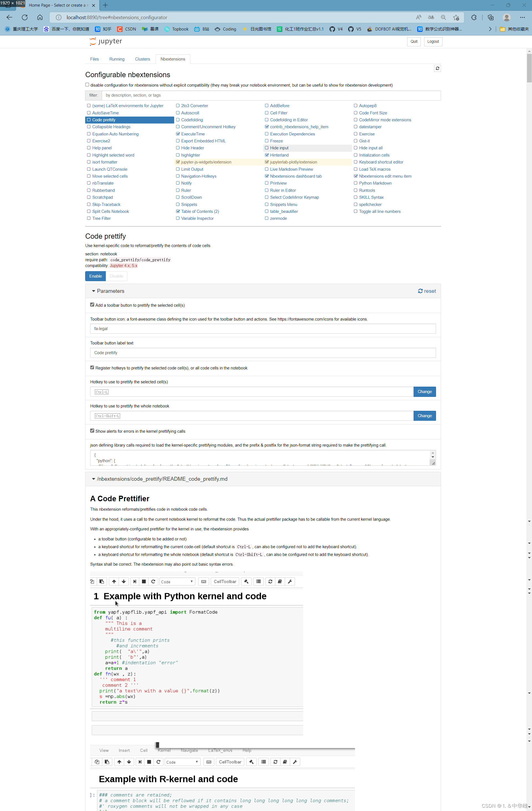Close the Home Page browser tab
532x811 pixels.
tap(94, 5)
